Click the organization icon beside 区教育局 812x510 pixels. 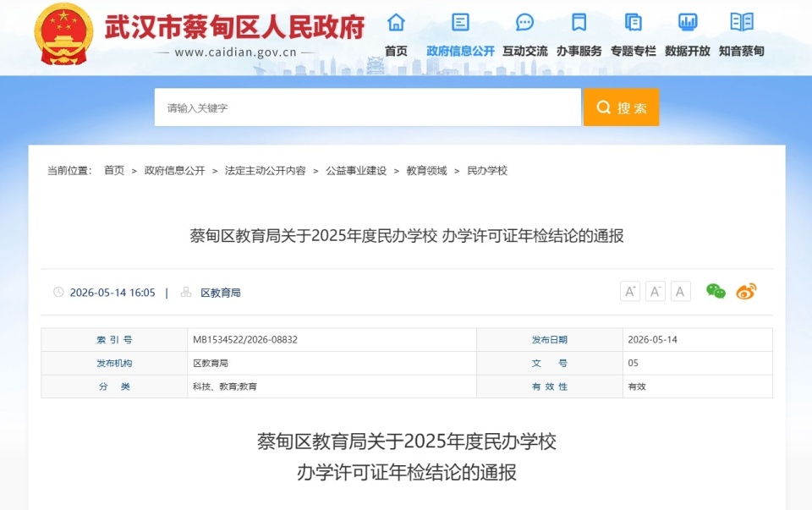pyautogui.click(x=186, y=292)
